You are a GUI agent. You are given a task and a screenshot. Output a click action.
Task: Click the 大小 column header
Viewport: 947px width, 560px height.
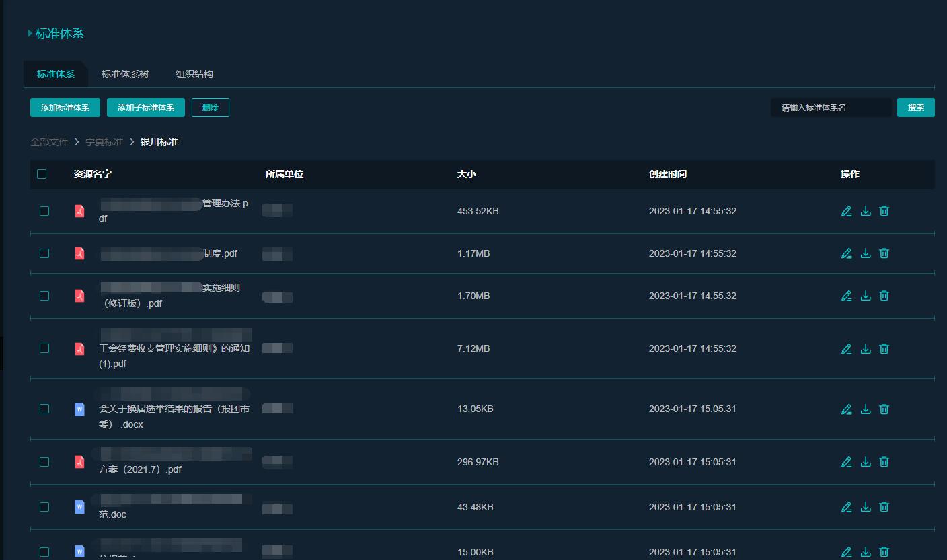point(467,174)
